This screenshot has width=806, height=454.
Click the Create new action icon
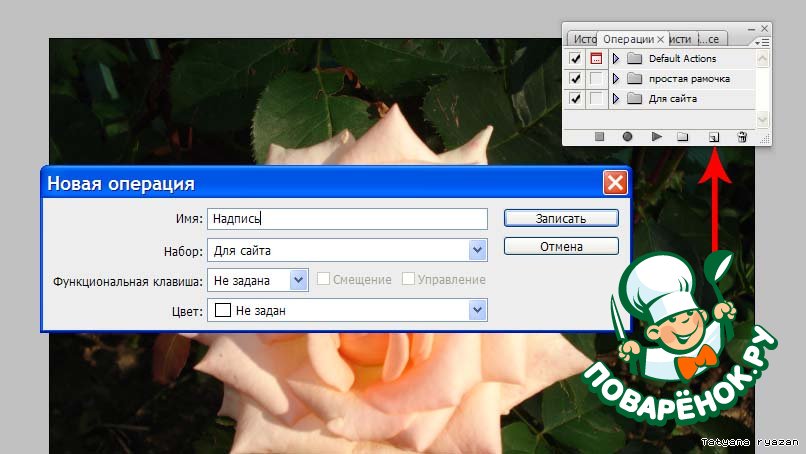tap(714, 137)
